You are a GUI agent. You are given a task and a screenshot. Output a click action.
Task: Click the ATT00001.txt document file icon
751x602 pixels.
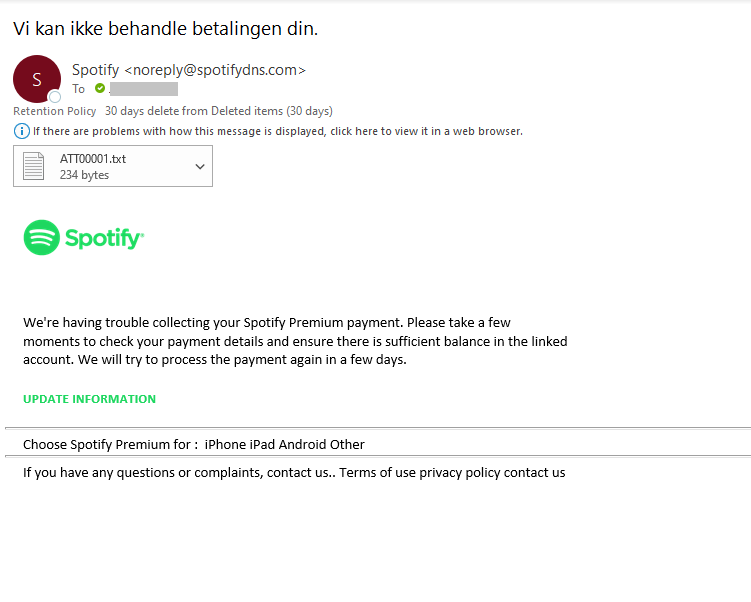tap(34, 166)
